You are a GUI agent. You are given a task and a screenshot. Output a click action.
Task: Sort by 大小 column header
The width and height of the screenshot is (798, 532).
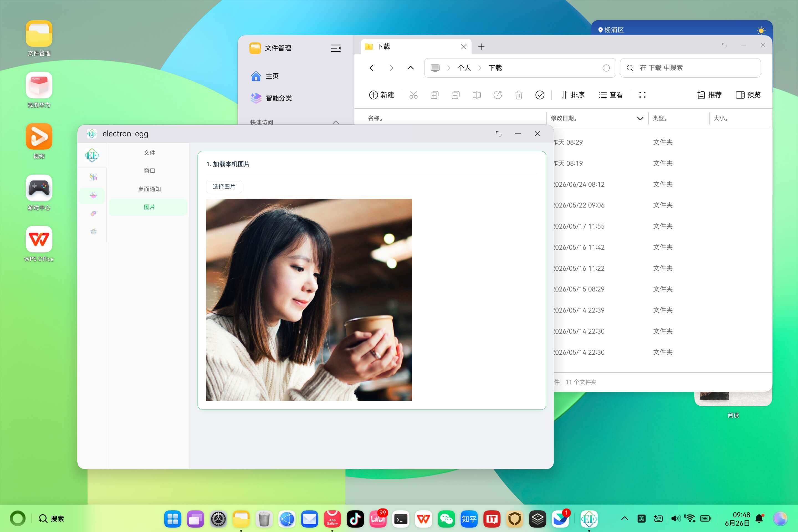pyautogui.click(x=720, y=118)
